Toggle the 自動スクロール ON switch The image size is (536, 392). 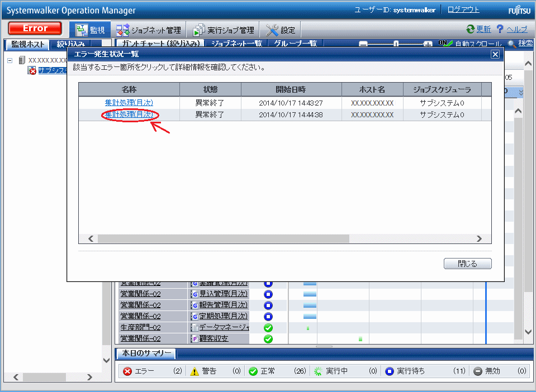445,44
